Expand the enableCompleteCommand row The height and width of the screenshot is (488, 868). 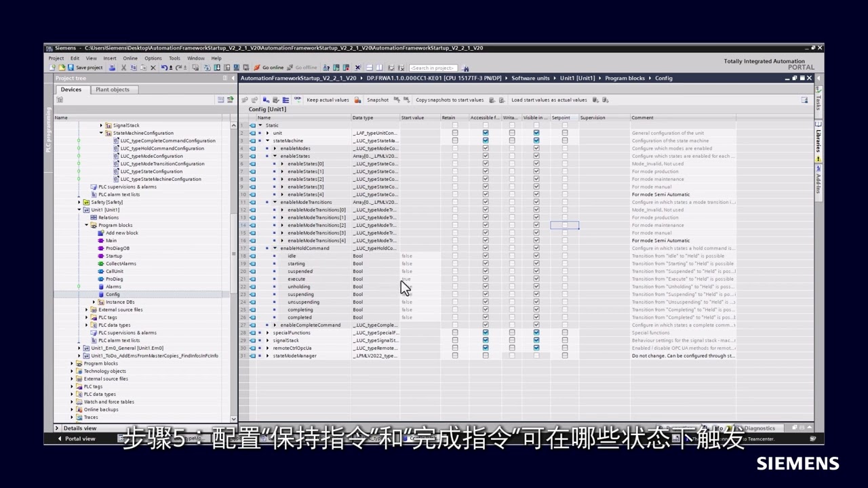click(275, 325)
